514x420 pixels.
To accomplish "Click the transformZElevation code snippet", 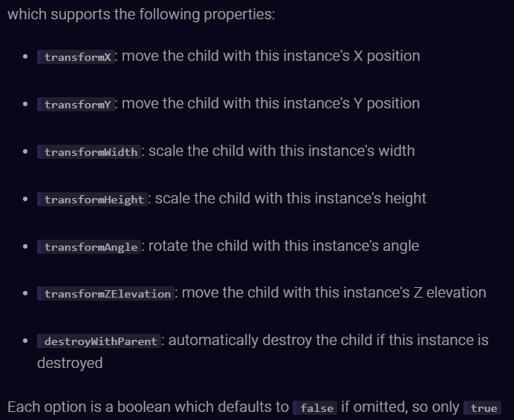I will (x=106, y=294).
